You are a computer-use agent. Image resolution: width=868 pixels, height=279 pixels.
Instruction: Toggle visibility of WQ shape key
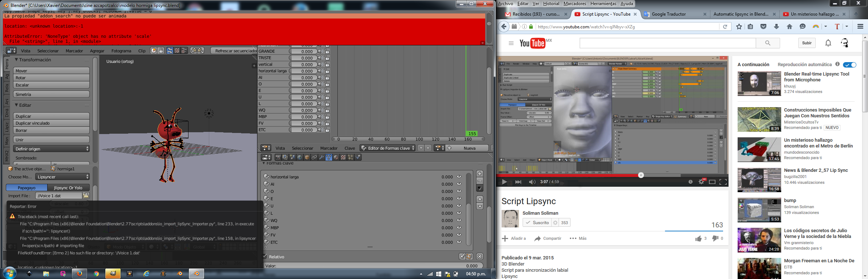coord(459,221)
